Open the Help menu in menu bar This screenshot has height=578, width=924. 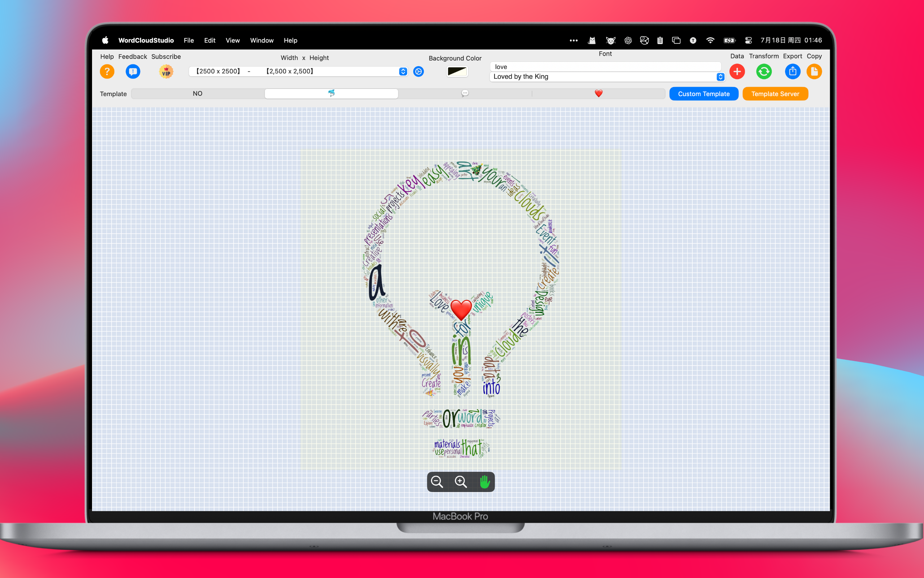pos(290,40)
